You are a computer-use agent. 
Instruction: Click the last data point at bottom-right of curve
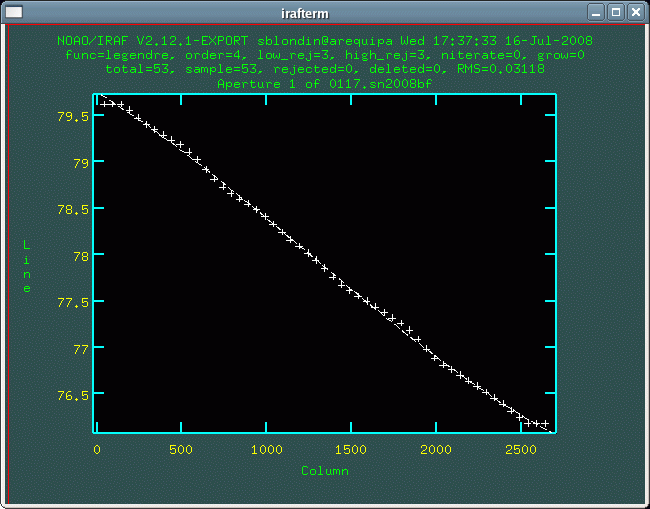tap(546, 425)
